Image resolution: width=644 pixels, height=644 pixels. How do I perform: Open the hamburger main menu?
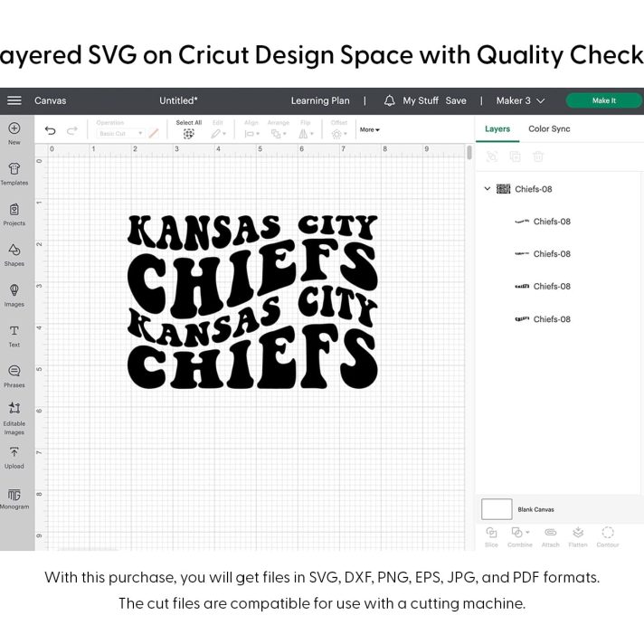coord(14,100)
